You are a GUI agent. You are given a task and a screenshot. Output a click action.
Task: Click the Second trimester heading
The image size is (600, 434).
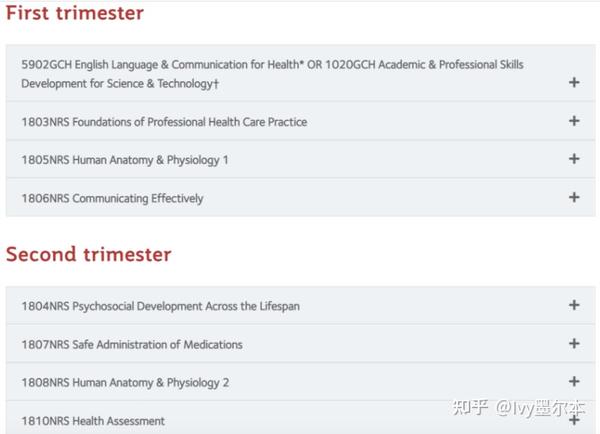pyautogui.click(x=89, y=254)
